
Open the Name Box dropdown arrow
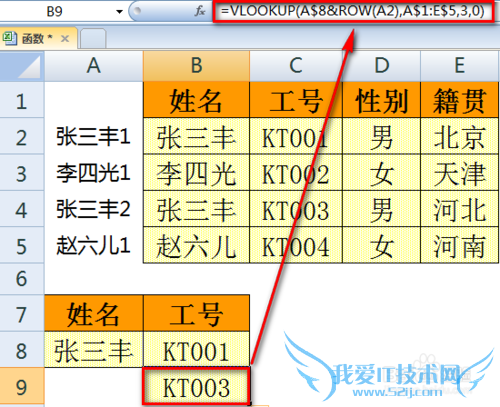119,12
